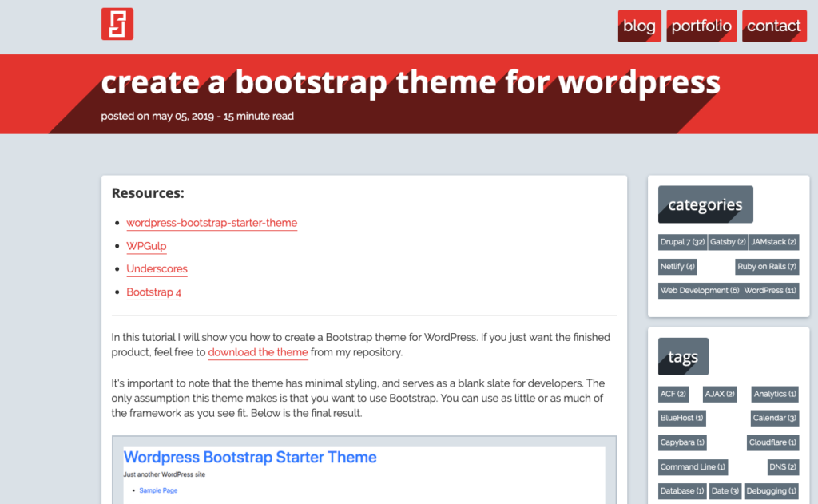
Task: Click the download the theme link
Action: click(258, 352)
